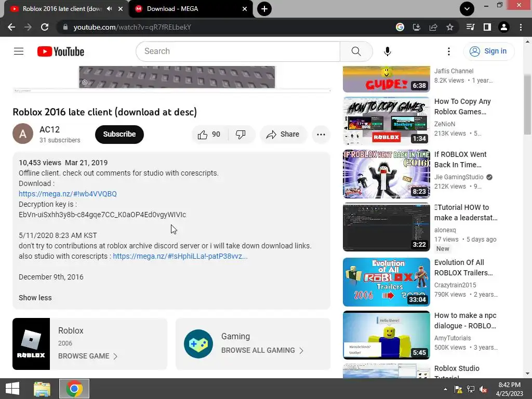Open a new tab with the plus button

coord(264,9)
